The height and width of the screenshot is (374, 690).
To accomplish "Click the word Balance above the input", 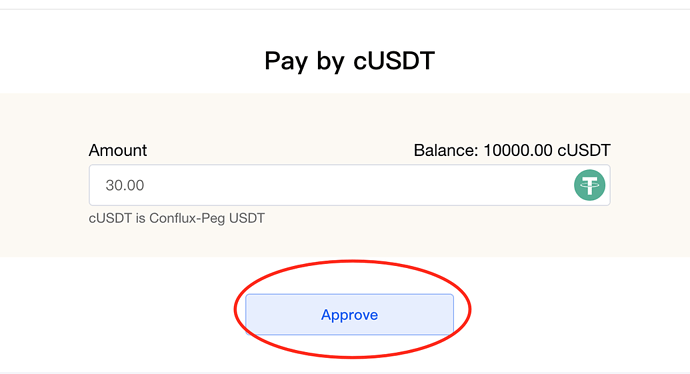I will (x=445, y=150).
